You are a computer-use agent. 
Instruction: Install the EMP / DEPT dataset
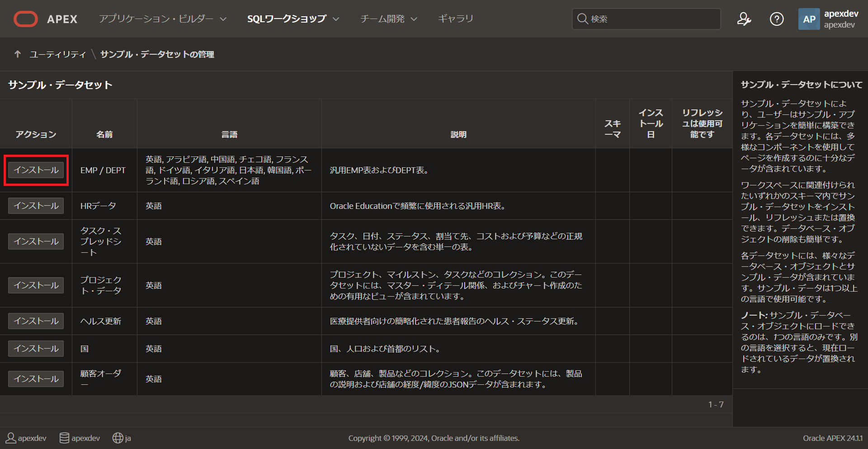click(36, 170)
